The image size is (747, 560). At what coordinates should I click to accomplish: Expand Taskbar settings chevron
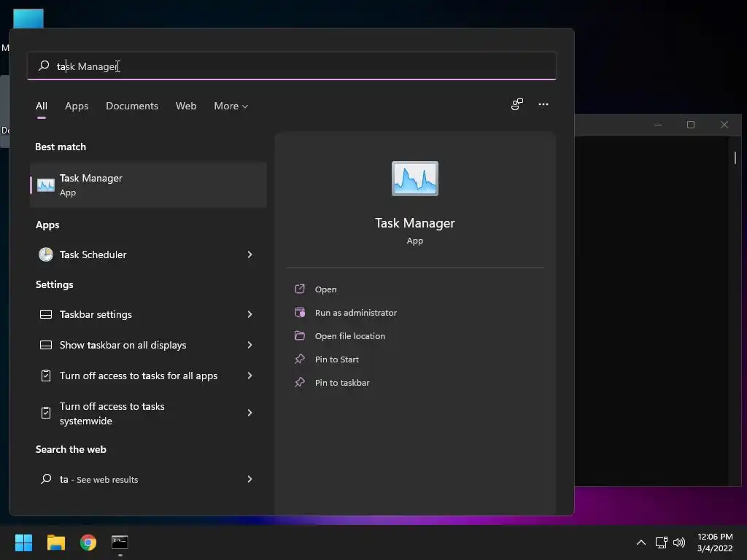click(249, 314)
